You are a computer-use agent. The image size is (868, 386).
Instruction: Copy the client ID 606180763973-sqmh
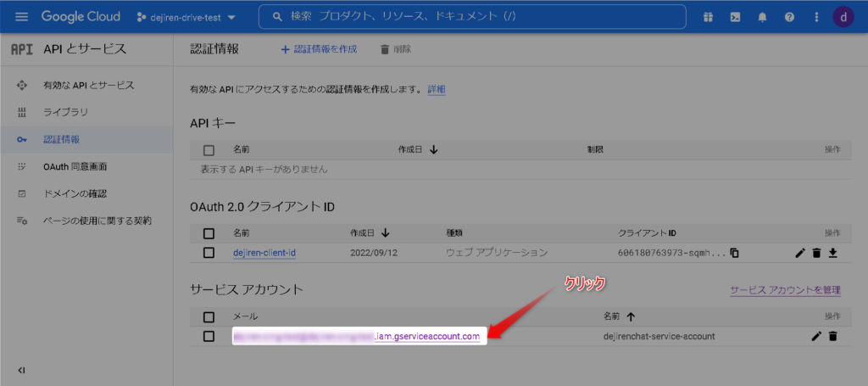tap(735, 253)
